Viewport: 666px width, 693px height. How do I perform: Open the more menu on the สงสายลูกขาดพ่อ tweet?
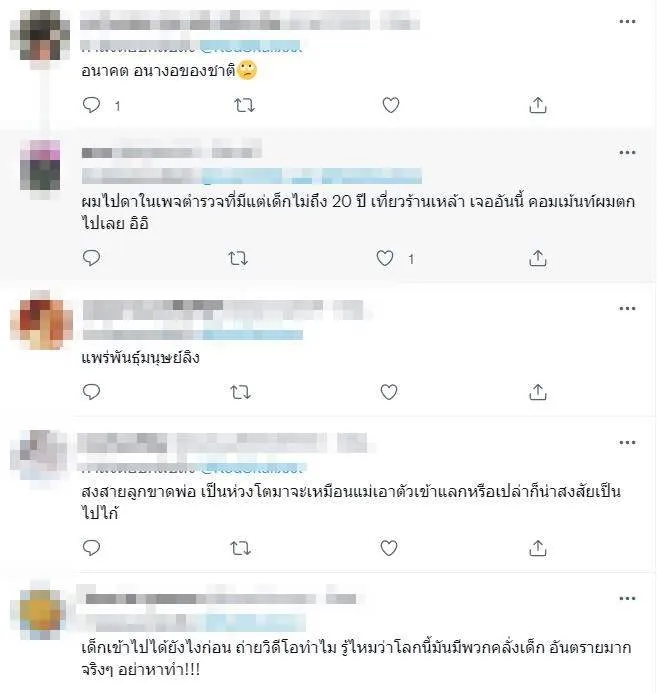tap(627, 442)
